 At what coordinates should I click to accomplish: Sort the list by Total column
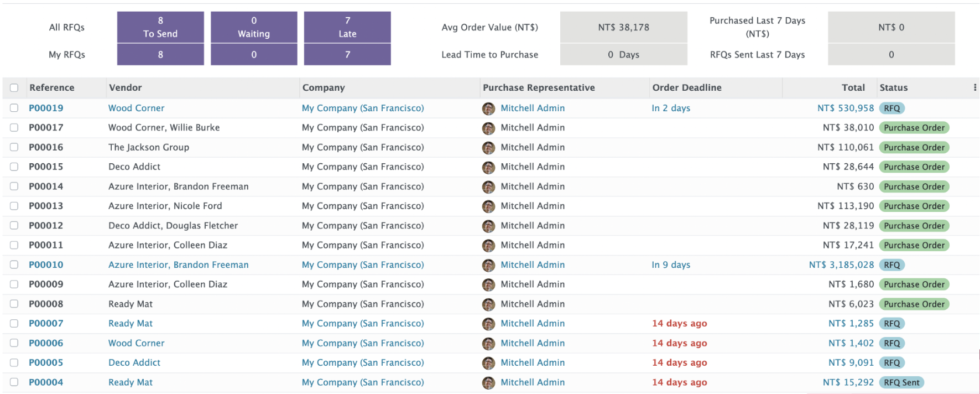click(x=853, y=87)
